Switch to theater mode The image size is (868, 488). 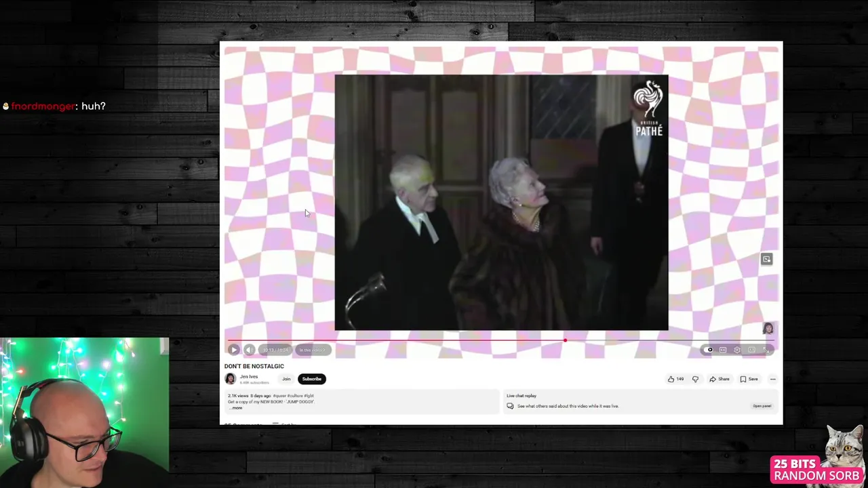pos(751,350)
